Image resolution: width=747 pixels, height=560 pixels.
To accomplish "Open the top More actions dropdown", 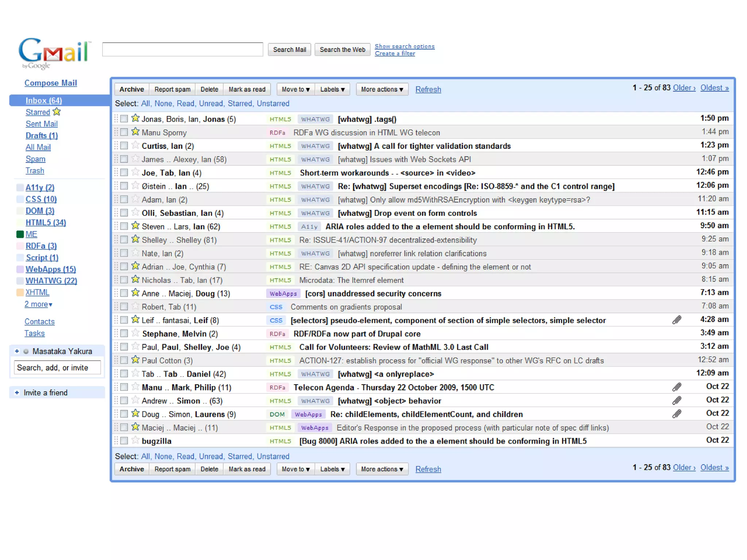I will [382, 89].
